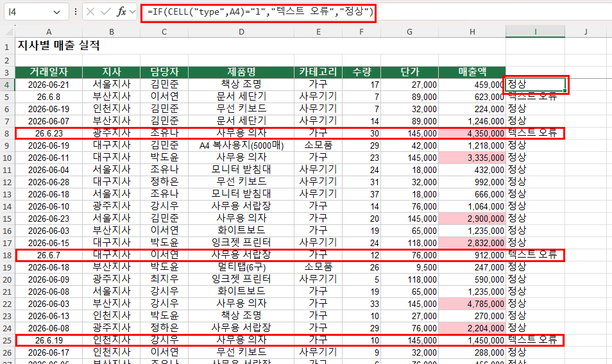Select date cell 26.6.8 in row 5
This screenshot has width=612, height=364.
coord(49,97)
